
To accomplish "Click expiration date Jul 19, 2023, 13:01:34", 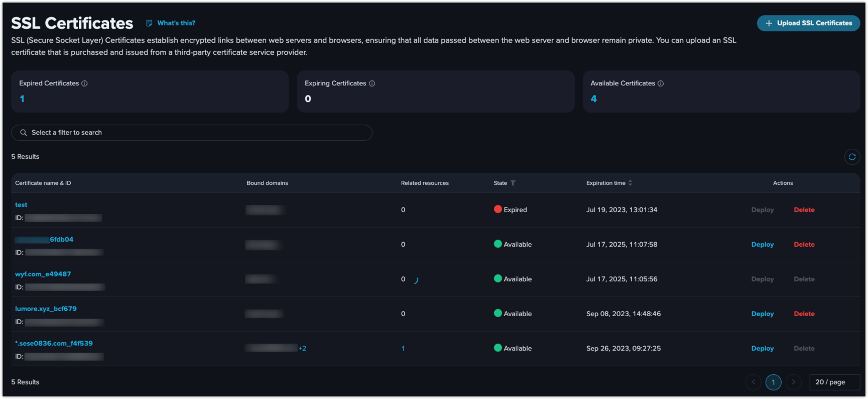I will click(622, 210).
